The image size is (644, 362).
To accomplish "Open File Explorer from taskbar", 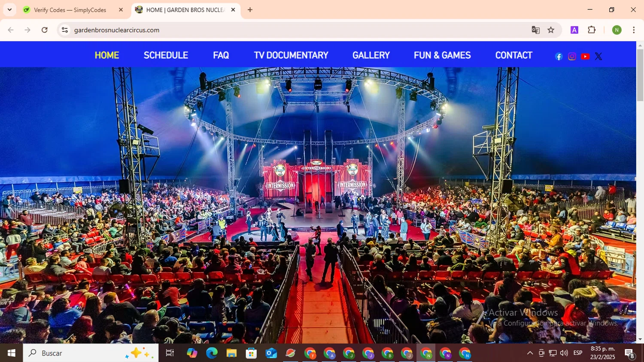I will pyautogui.click(x=231, y=353).
